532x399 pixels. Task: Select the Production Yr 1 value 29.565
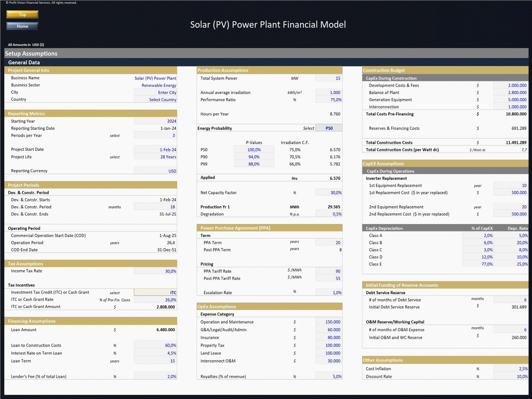tap(334, 207)
